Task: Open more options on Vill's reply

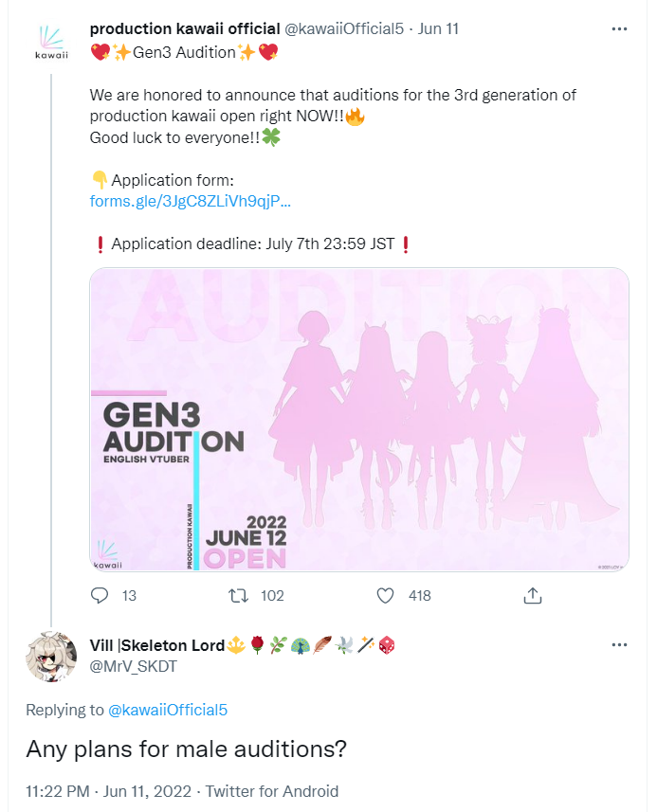Action: [x=619, y=645]
